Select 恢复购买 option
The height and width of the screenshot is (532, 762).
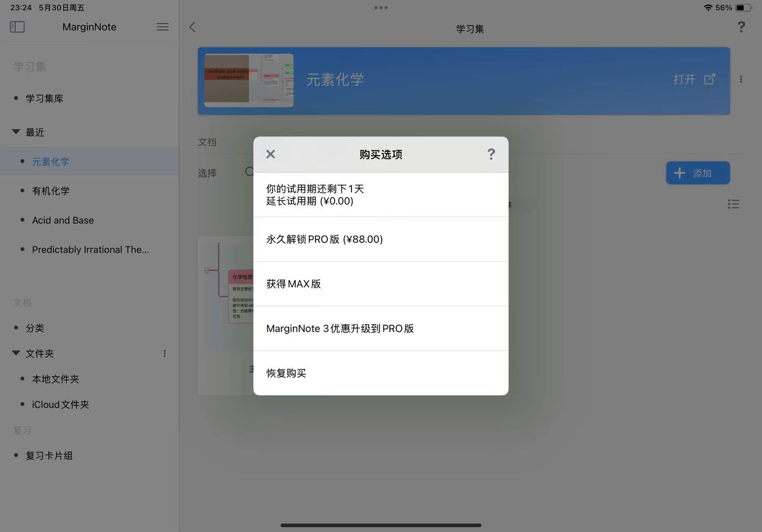point(381,373)
